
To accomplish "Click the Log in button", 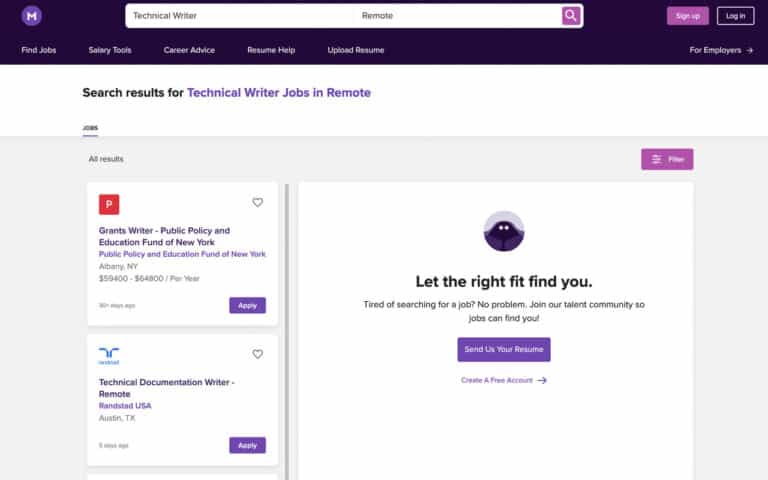I will click(735, 16).
